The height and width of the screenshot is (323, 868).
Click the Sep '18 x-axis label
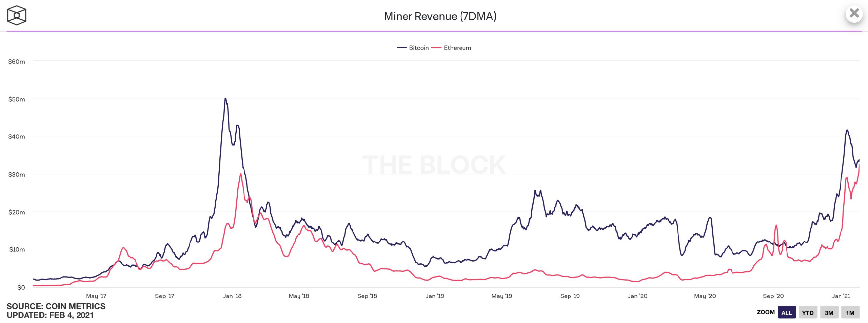(x=367, y=296)
